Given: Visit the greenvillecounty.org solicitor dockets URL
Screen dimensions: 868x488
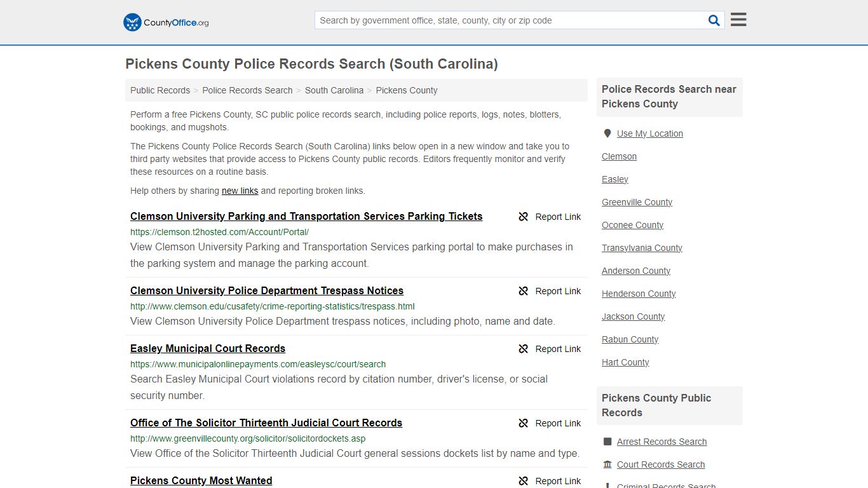Looking at the screenshot, I should [248, 438].
